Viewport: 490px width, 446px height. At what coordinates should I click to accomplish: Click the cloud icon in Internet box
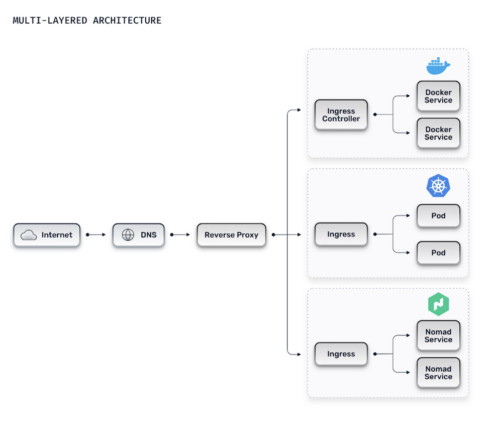(x=29, y=235)
